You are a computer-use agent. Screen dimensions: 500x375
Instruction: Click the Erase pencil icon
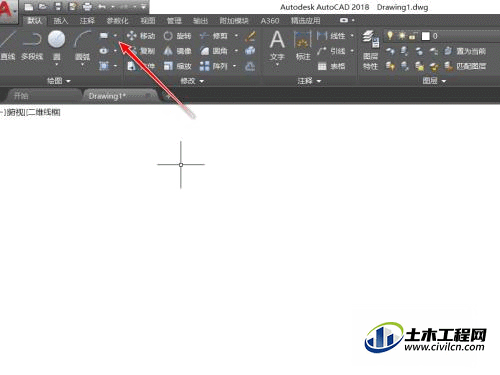[x=250, y=36]
